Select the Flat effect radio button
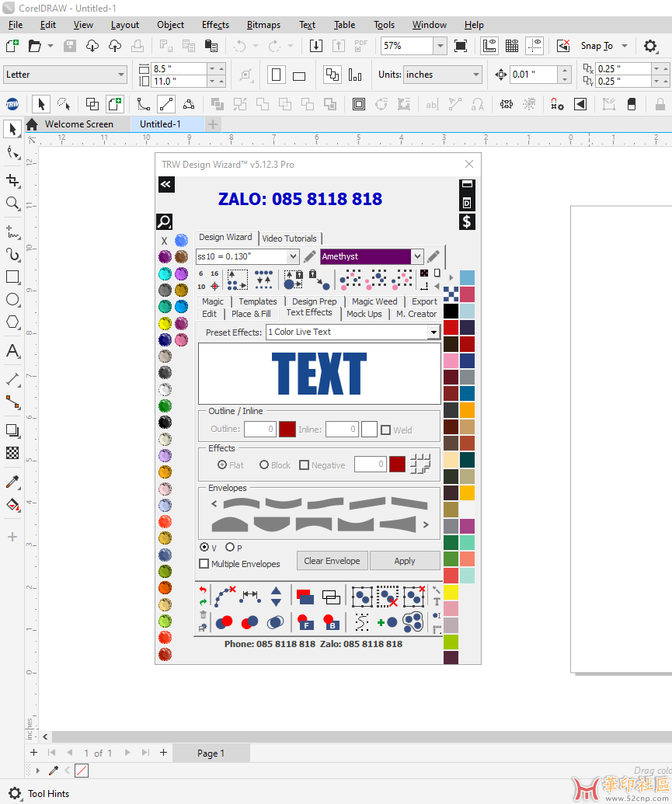Screen dimensions: 672x804 [222, 465]
